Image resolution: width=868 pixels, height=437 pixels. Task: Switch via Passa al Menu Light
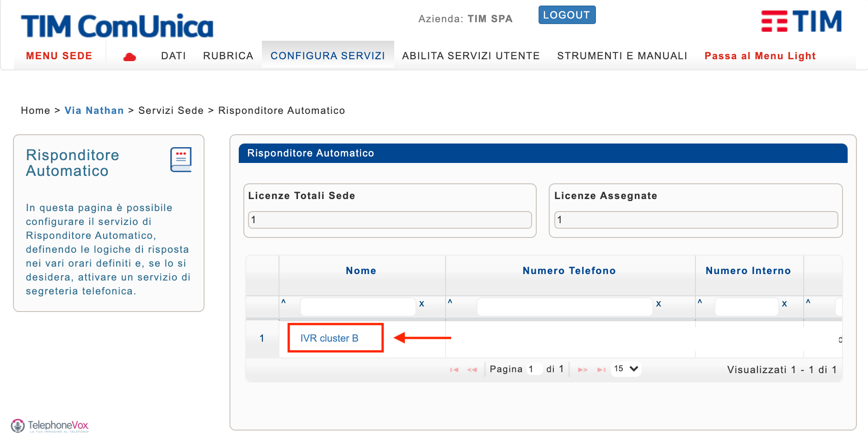[760, 56]
